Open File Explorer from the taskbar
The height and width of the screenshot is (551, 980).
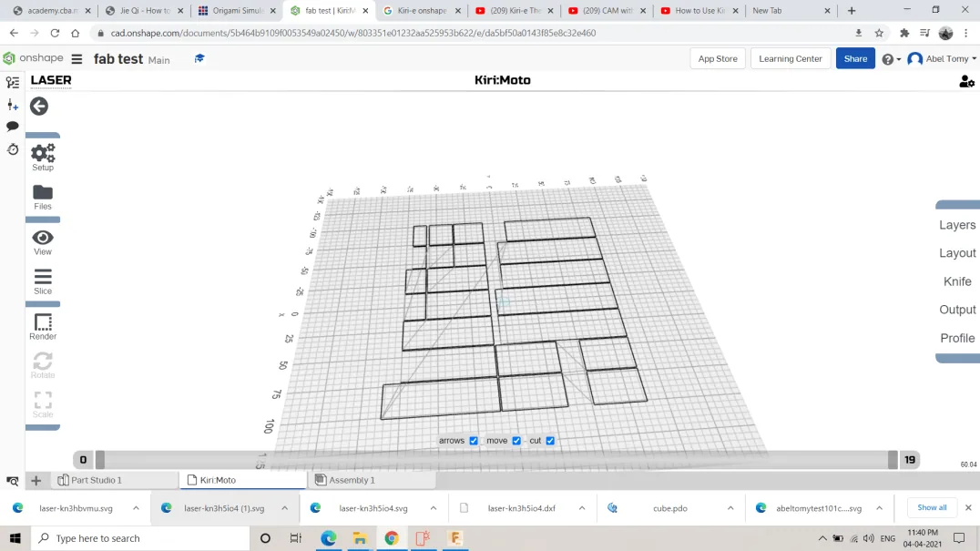(360, 538)
